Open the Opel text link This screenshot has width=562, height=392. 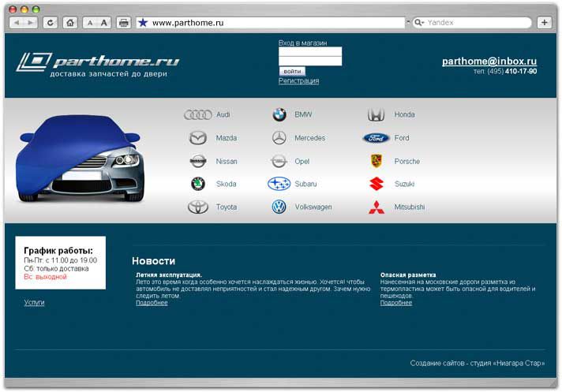coord(302,162)
